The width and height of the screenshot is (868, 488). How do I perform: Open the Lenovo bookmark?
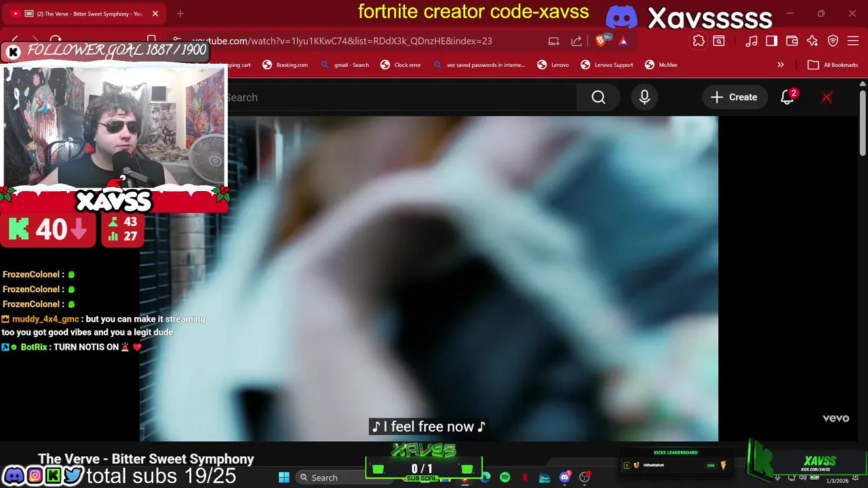tap(553, 65)
